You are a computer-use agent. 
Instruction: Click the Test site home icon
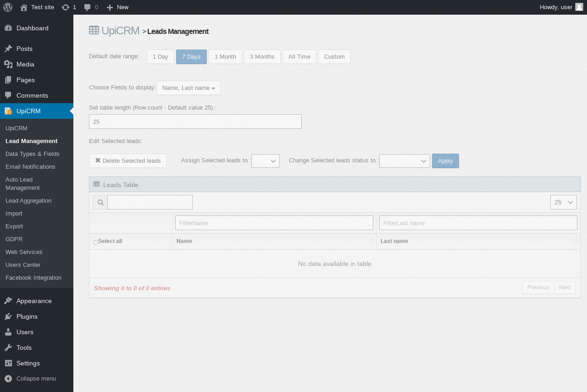[x=24, y=7]
